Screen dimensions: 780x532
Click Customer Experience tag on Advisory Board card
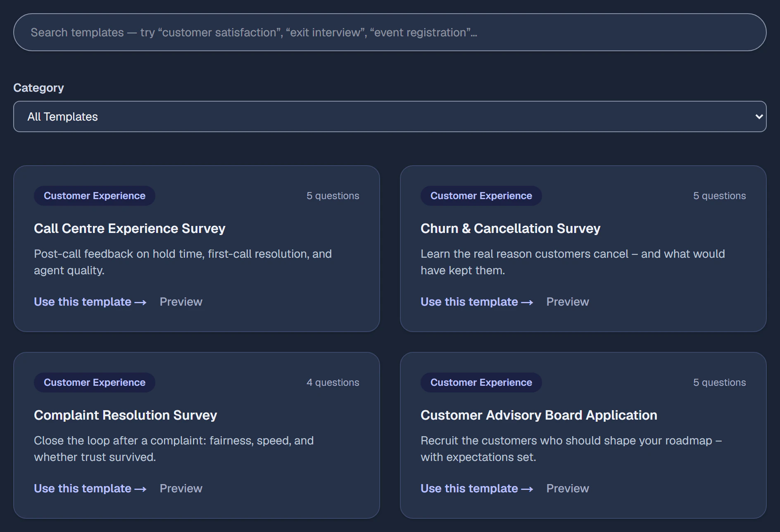pyautogui.click(x=481, y=382)
